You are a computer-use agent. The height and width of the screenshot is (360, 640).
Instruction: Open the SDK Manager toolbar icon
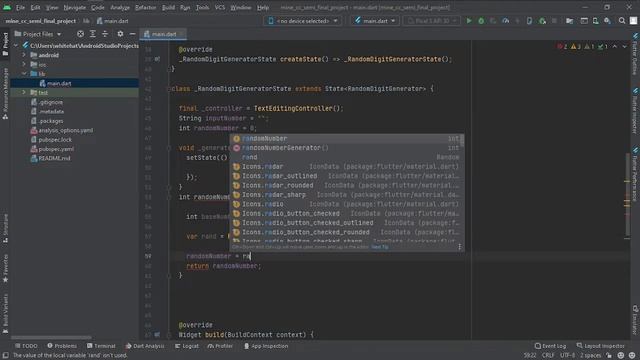click(607, 21)
